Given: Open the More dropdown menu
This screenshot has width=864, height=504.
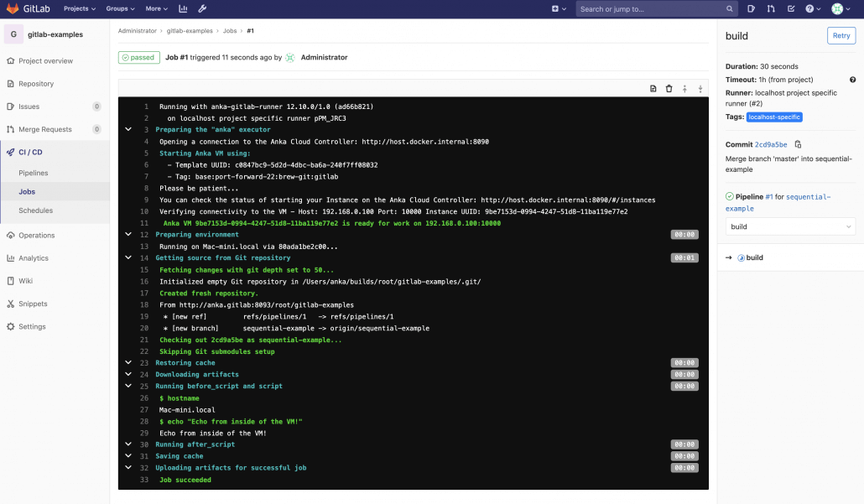Looking at the screenshot, I should pyautogui.click(x=157, y=9).
